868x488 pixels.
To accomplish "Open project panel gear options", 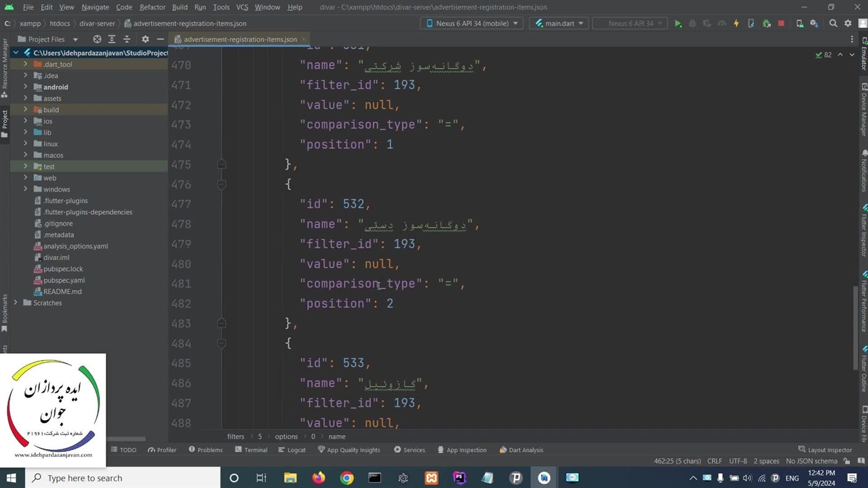I will tap(145, 39).
